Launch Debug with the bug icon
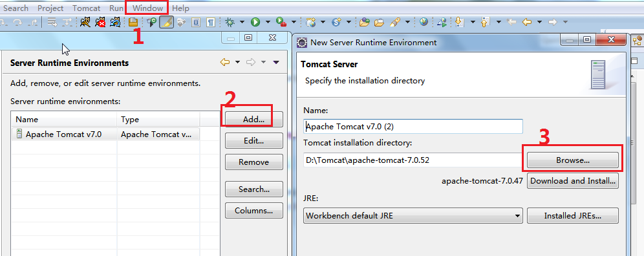The width and height of the screenshot is (644, 256). pos(230,22)
